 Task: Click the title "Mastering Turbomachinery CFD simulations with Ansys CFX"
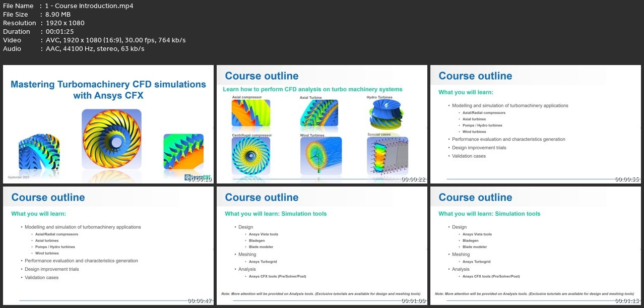point(108,89)
